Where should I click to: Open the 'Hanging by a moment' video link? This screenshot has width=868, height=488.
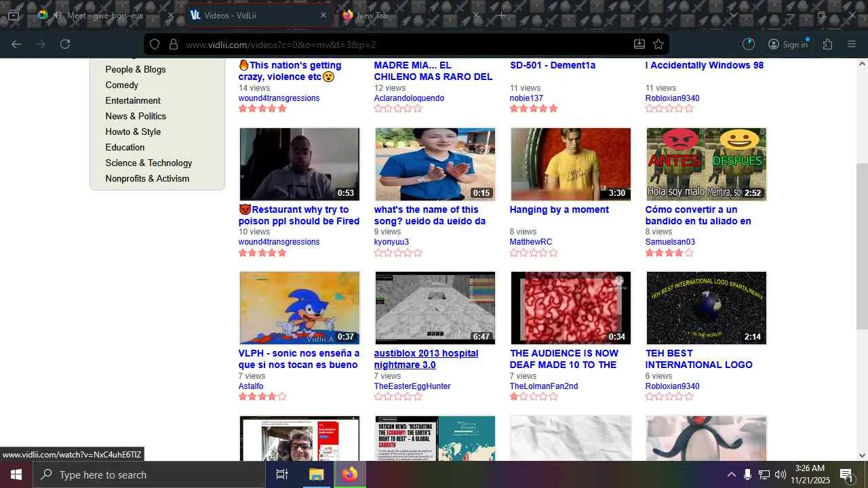(559, 209)
